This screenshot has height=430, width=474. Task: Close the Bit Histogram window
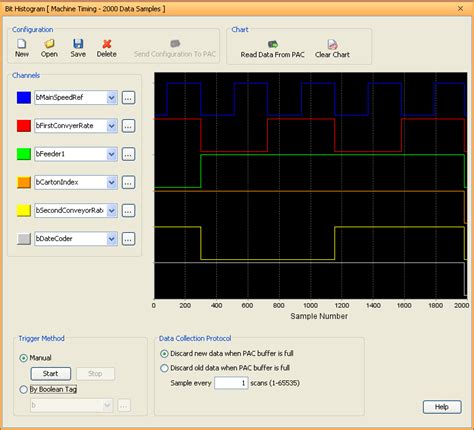(x=460, y=9)
